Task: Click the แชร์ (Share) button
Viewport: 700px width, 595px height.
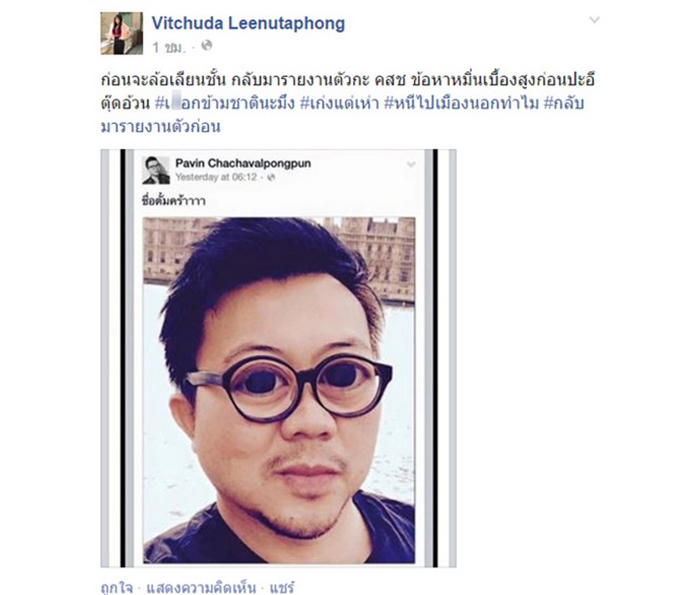Action: point(282,587)
